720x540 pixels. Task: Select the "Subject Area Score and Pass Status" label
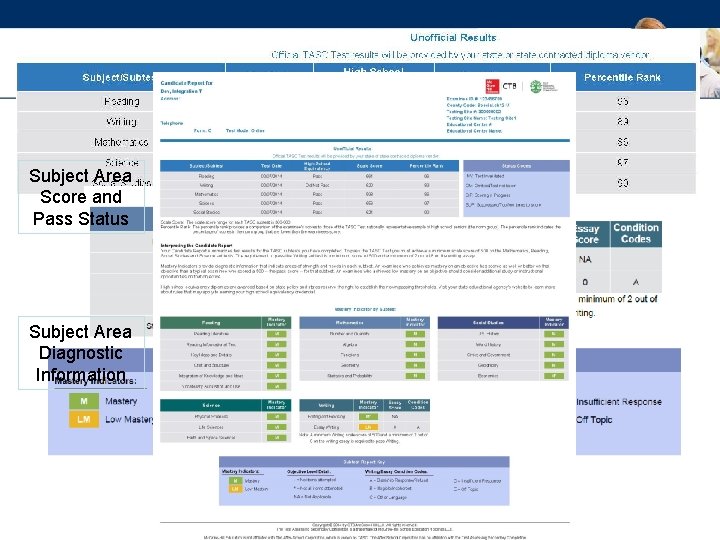[x=81, y=197]
